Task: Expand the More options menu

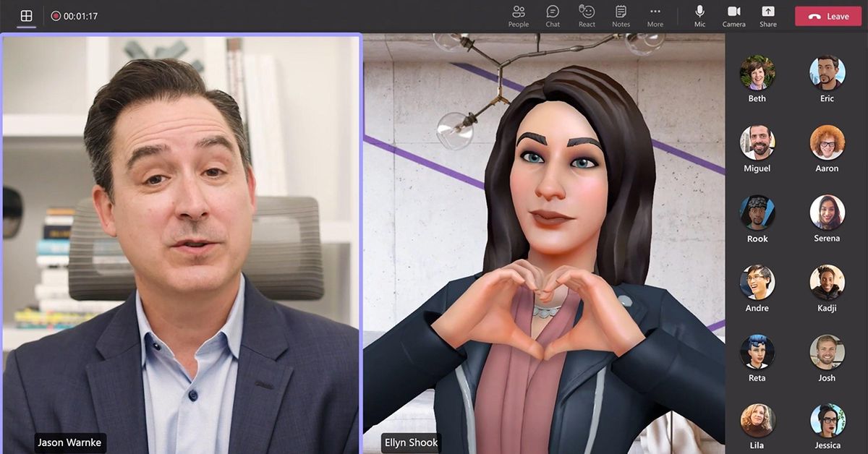Action: pos(655,16)
